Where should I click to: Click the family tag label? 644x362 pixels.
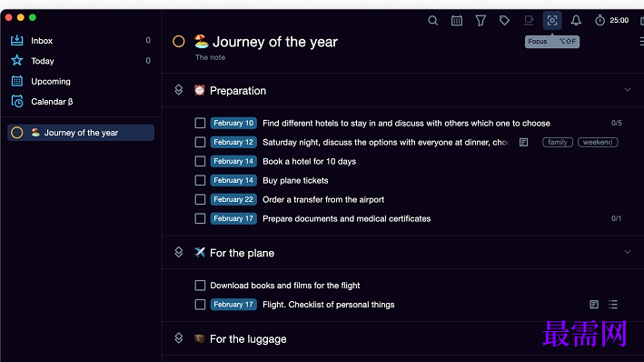tap(558, 142)
